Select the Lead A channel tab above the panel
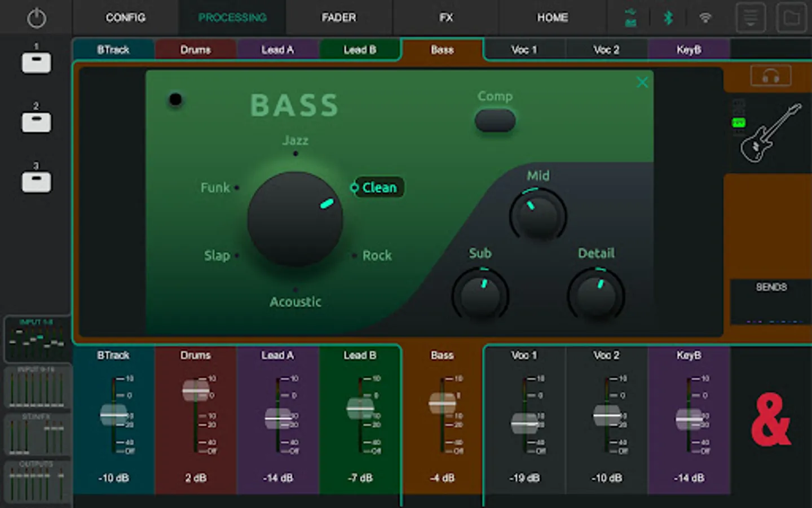This screenshot has width=812, height=508. click(278, 50)
